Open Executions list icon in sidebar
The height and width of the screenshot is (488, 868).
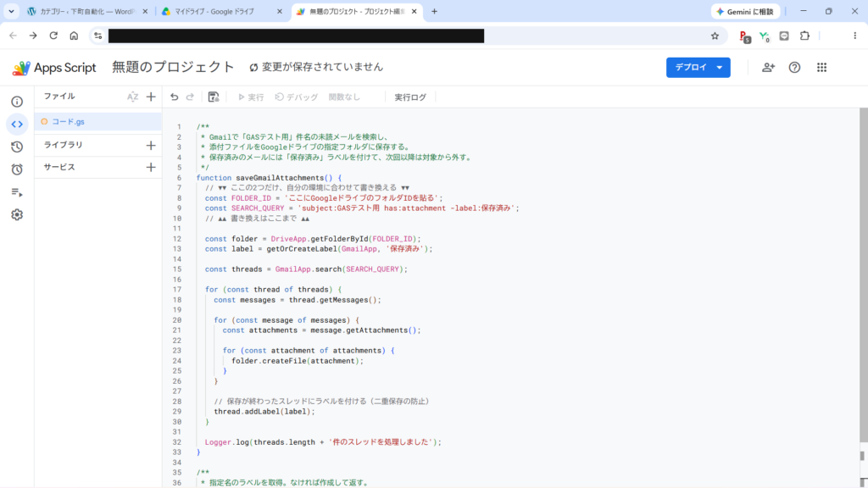(17, 192)
